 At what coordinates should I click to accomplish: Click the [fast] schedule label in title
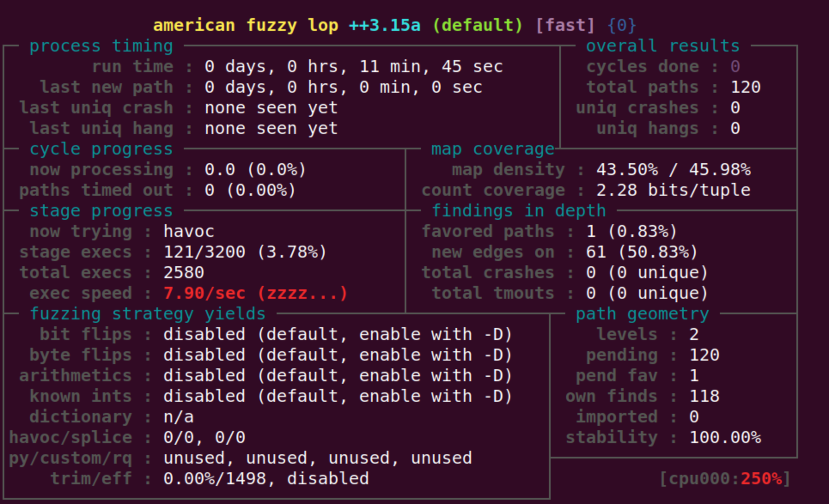point(565,25)
